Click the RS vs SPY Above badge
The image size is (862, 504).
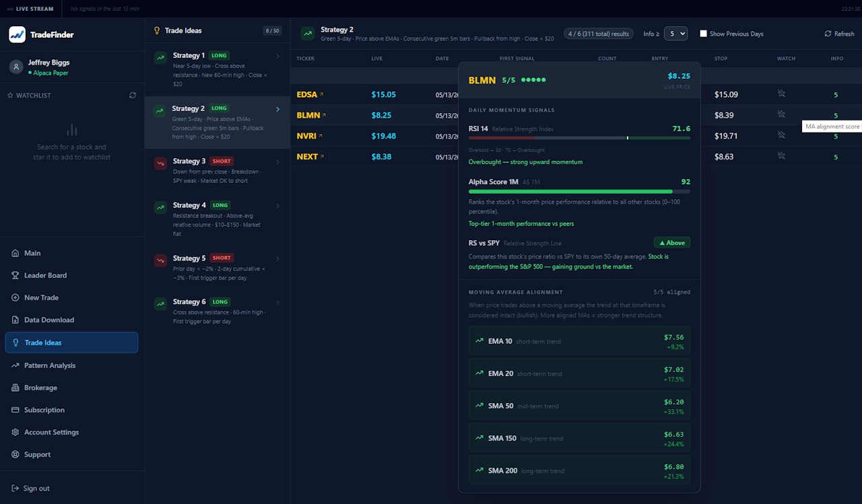tap(672, 242)
